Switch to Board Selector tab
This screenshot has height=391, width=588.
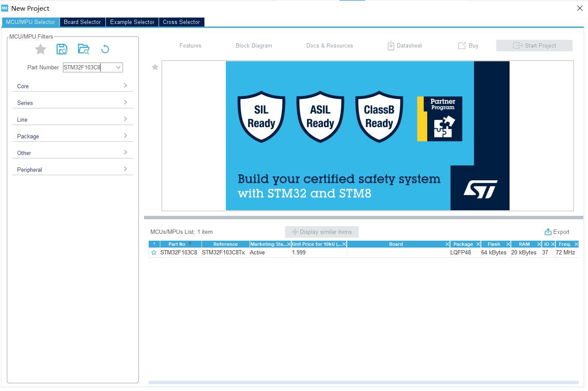click(82, 22)
